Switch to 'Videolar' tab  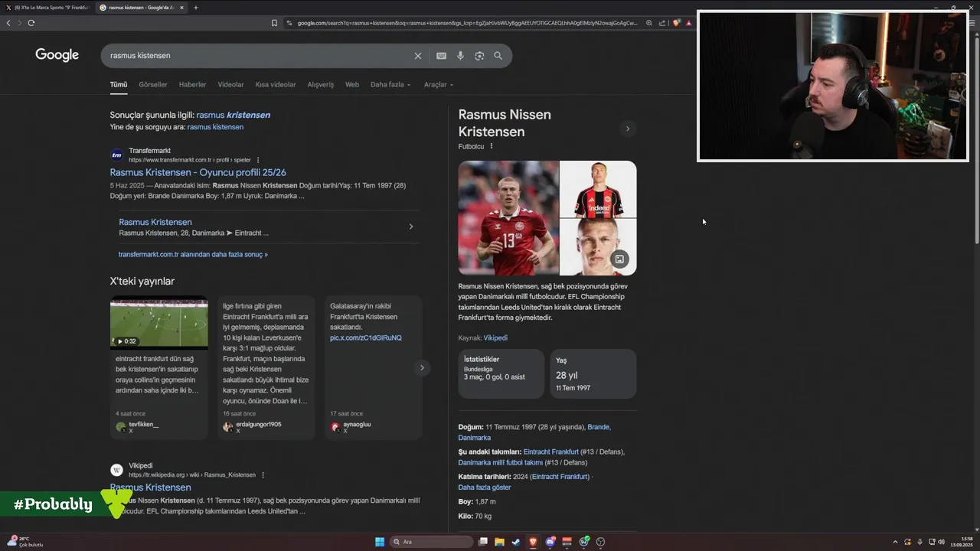pos(230,85)
